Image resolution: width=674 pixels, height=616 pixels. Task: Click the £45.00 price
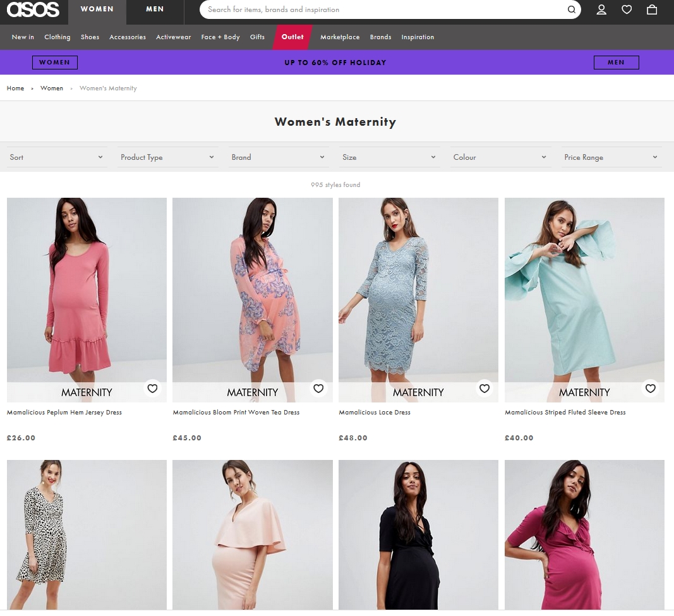187,438
